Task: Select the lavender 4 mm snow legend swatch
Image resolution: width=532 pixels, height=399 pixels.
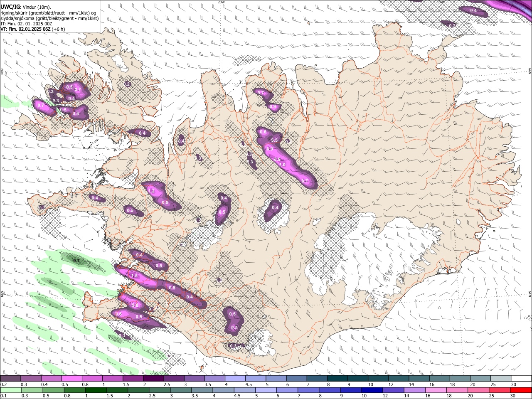Action: click(235, 379)
